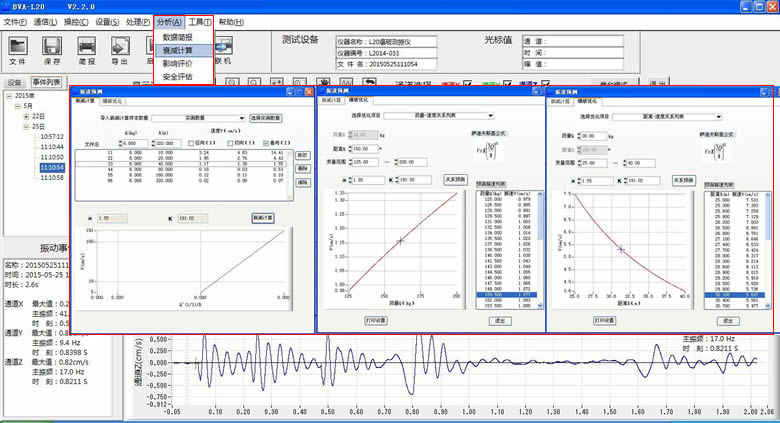Screen dimensions: 780x423
Task: Collapse the 25日 tree node
Action: click(x=26, y=126)
